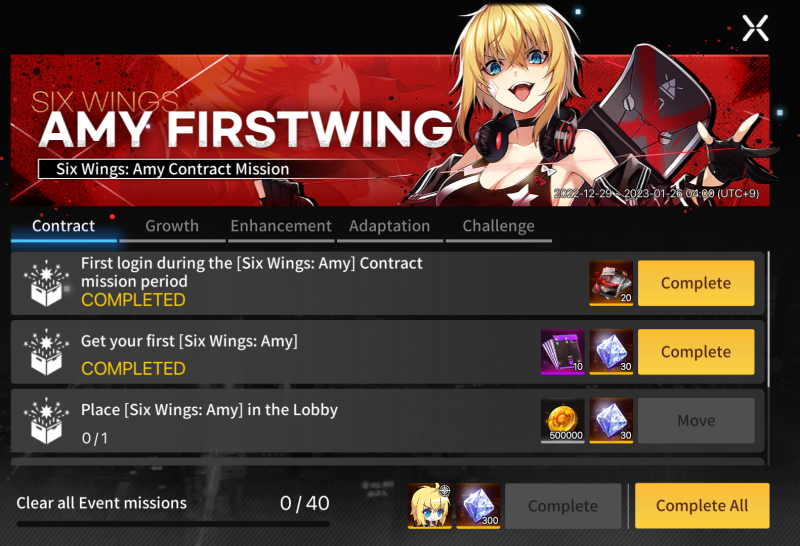Go to the Challenge tab
This screenshot has width=800, height=546.
coord(498,226)
